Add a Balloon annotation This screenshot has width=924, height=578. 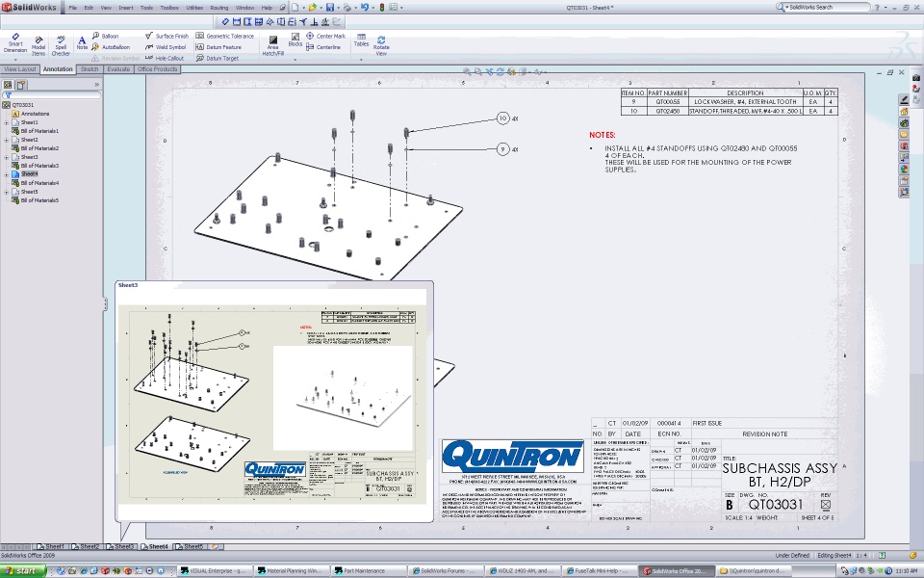tap(106, 36)
